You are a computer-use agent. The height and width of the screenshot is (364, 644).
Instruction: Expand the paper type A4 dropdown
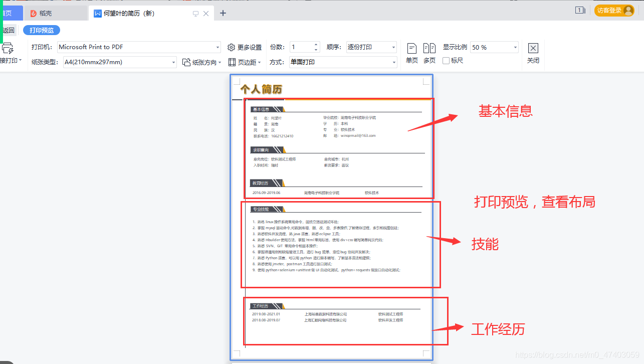(x=173, y=62)
